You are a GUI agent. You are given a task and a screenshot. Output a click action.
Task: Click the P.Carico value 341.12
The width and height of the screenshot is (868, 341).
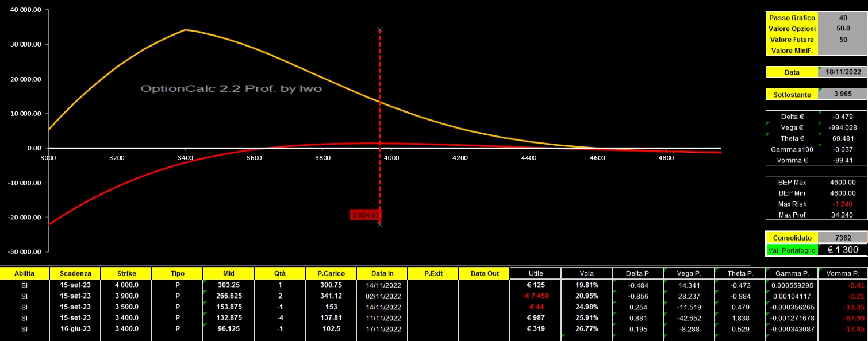click(331, 296)
